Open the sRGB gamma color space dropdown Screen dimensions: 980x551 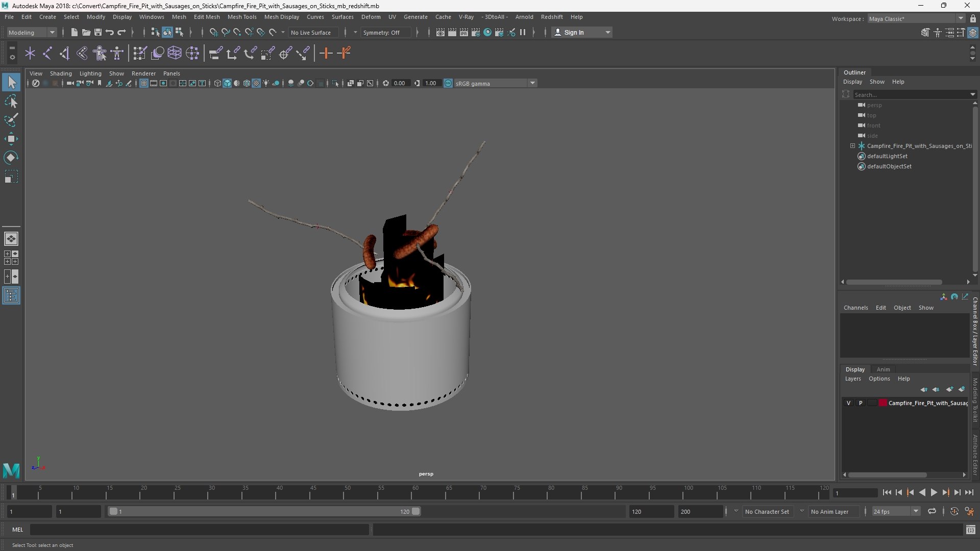pos(495,83)
